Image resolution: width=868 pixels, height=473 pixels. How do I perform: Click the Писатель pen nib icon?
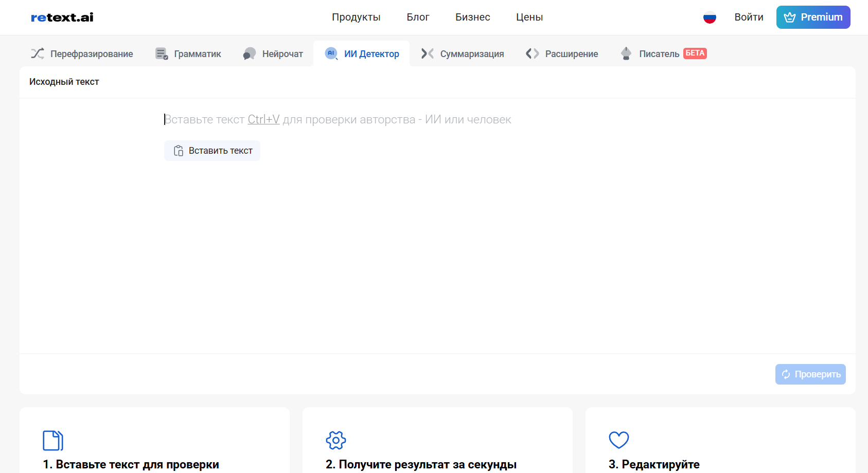(x=626, y=53)
